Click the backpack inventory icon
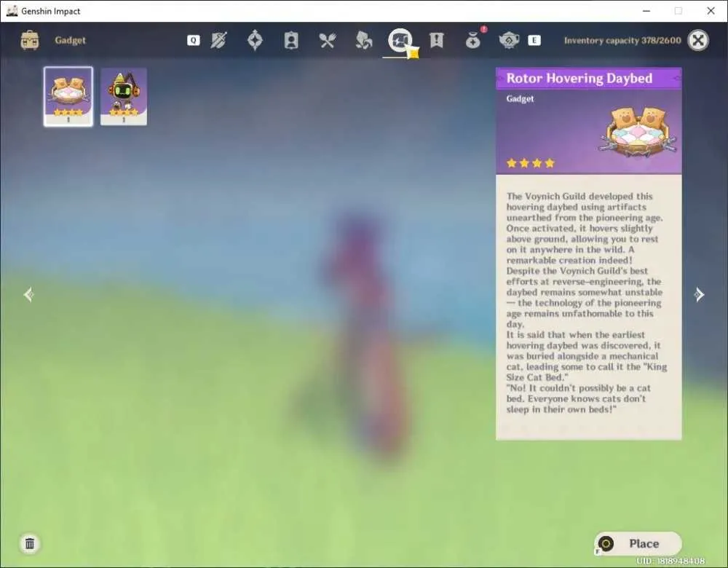 click(x=30, y=40)
